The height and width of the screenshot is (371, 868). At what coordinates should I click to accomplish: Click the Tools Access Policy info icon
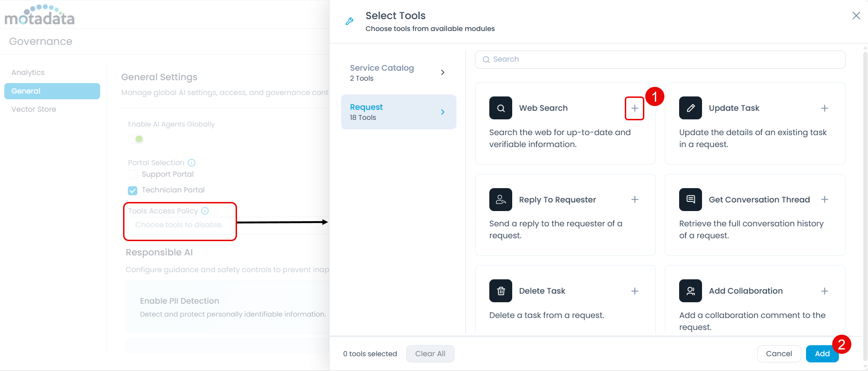[205, 211]
